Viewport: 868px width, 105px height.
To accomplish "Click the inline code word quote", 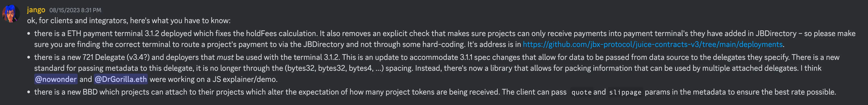I will [582, 92].
